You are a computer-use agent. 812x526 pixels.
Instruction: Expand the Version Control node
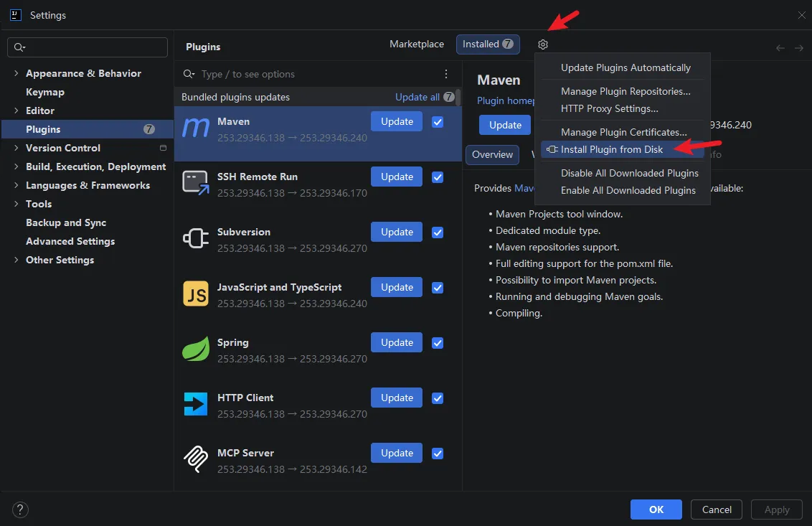pos(16,148)
